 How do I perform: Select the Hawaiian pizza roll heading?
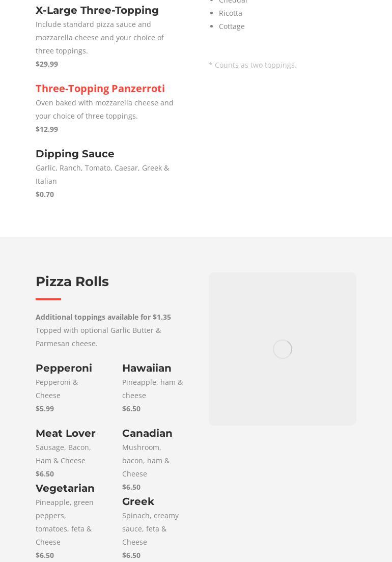pos(147,368)
